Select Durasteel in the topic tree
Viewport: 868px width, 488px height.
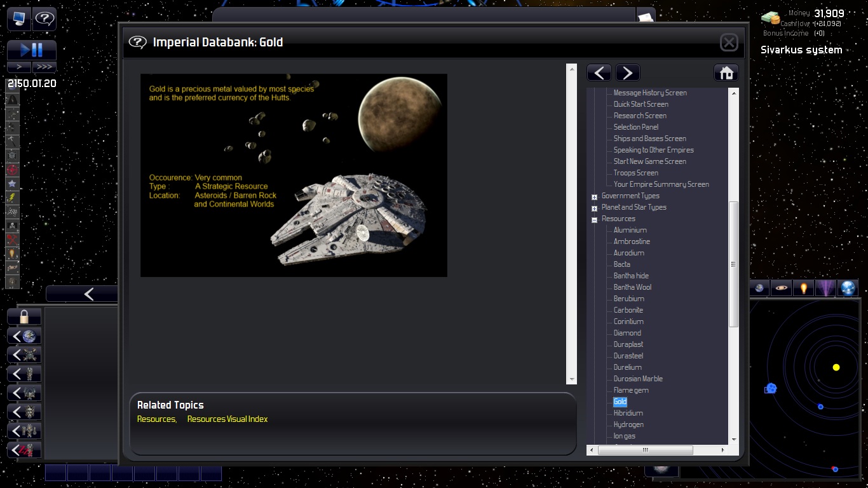[628, 356]
